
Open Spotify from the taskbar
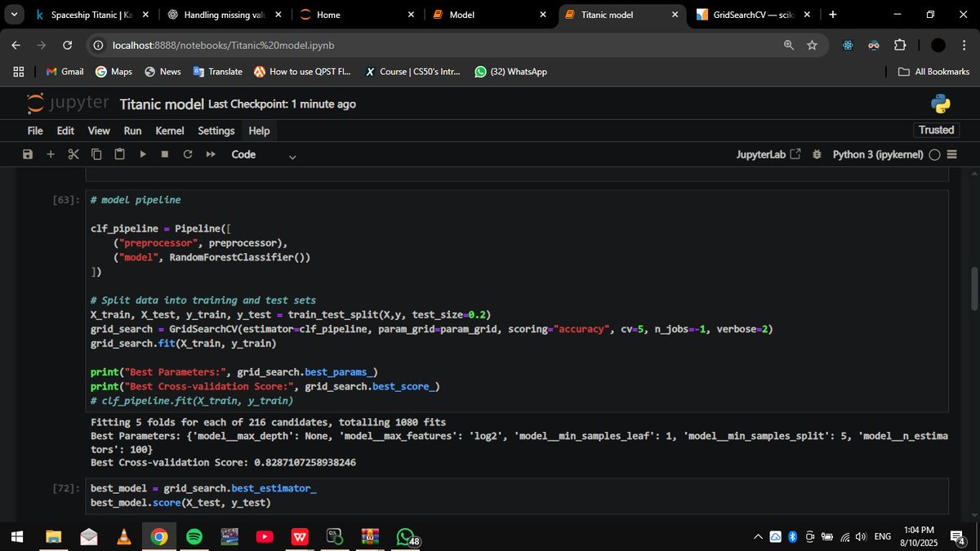pyautogui.click(x=194, y=536)
